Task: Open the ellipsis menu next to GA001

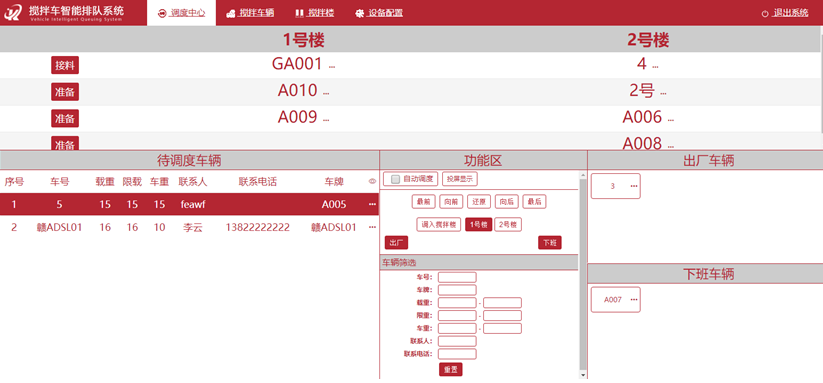Action: [x=332, y=67]
